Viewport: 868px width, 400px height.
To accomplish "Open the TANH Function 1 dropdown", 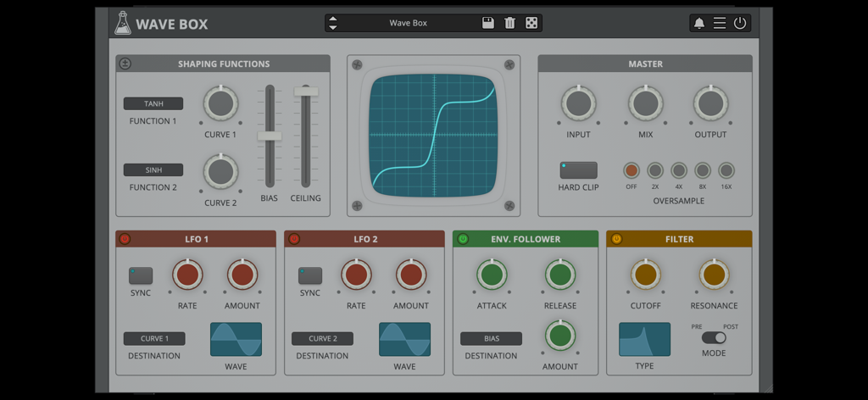I will pyautogui.click(x=153, y=103).
